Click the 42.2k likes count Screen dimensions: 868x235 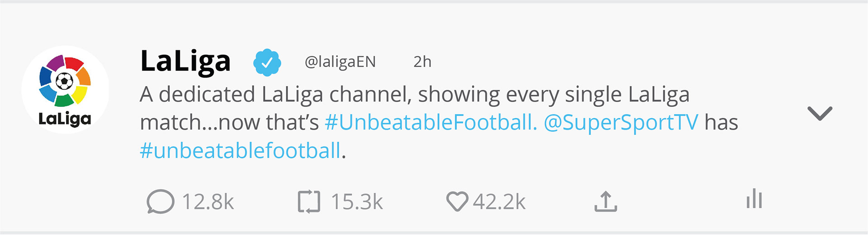pos(499,202)
